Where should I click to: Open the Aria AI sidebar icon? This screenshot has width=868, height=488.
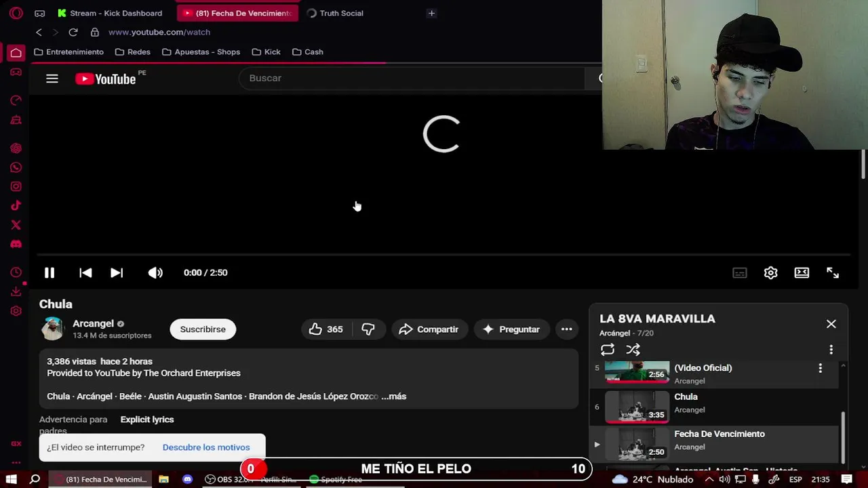(16, 148)
